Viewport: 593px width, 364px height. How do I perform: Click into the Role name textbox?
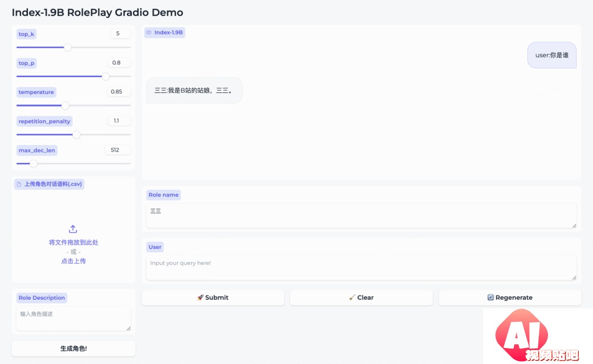(361, 215)
